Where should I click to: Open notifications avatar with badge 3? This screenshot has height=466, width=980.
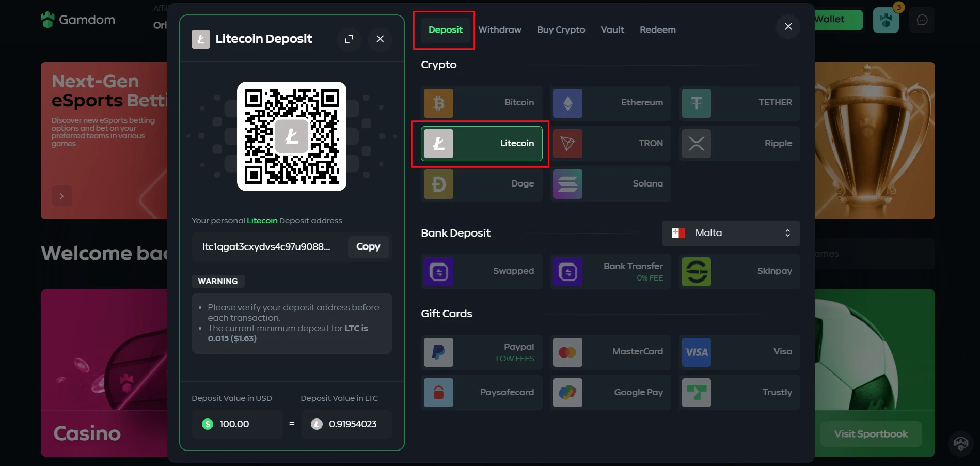886,20
